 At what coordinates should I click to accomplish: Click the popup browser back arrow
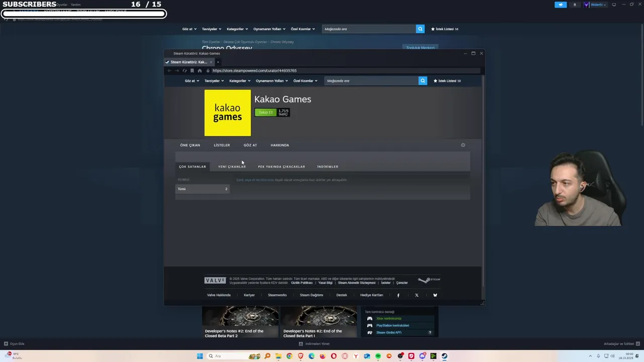coord(170,70)
